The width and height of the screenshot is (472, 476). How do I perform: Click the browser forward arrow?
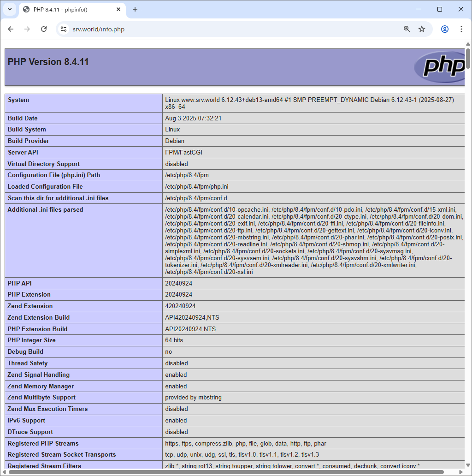point(27,29)
